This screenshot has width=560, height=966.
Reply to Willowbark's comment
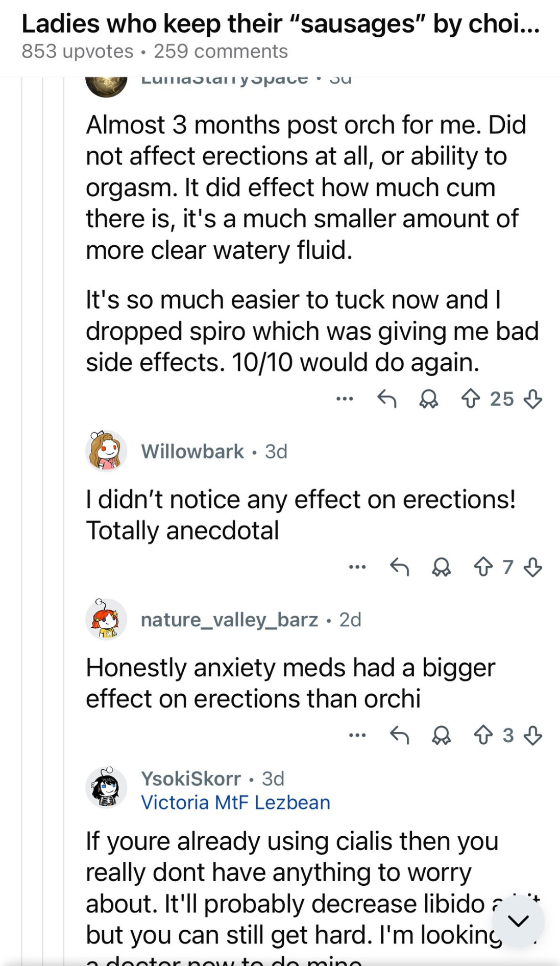(399, 567)
